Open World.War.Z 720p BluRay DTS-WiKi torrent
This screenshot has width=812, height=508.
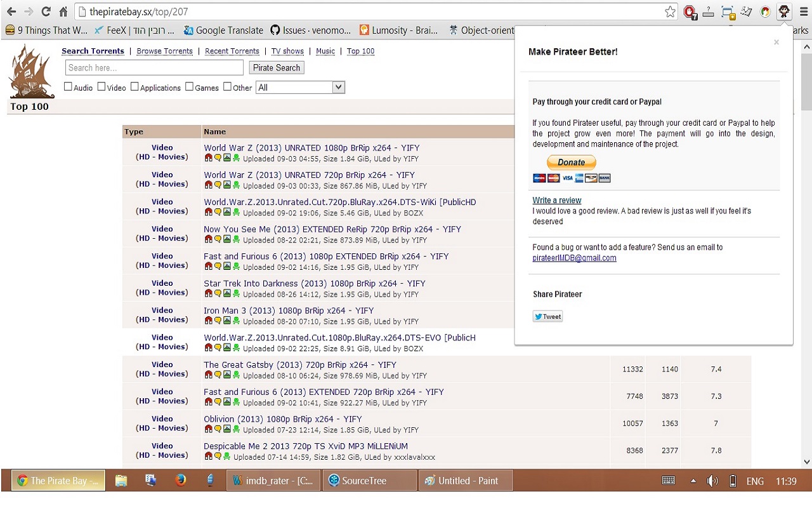tap(340, 202)
